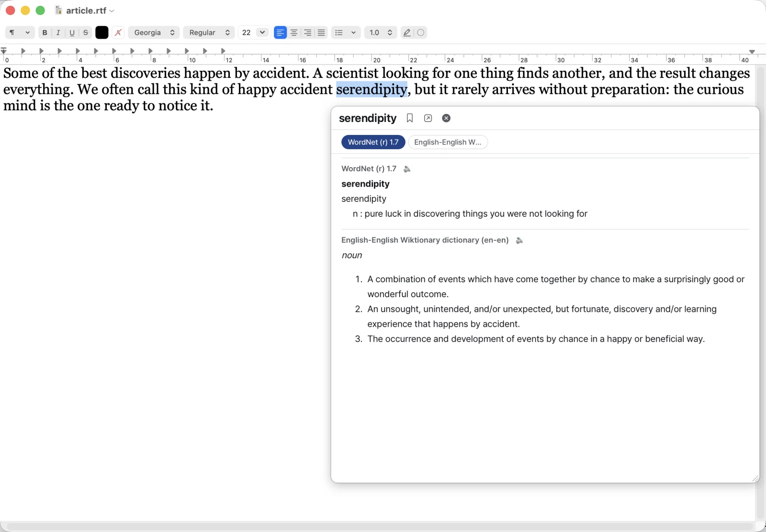Click the dotted circle icon in toolbar
The height and width of the screenshot is (532, 766).
coord(421,33)
